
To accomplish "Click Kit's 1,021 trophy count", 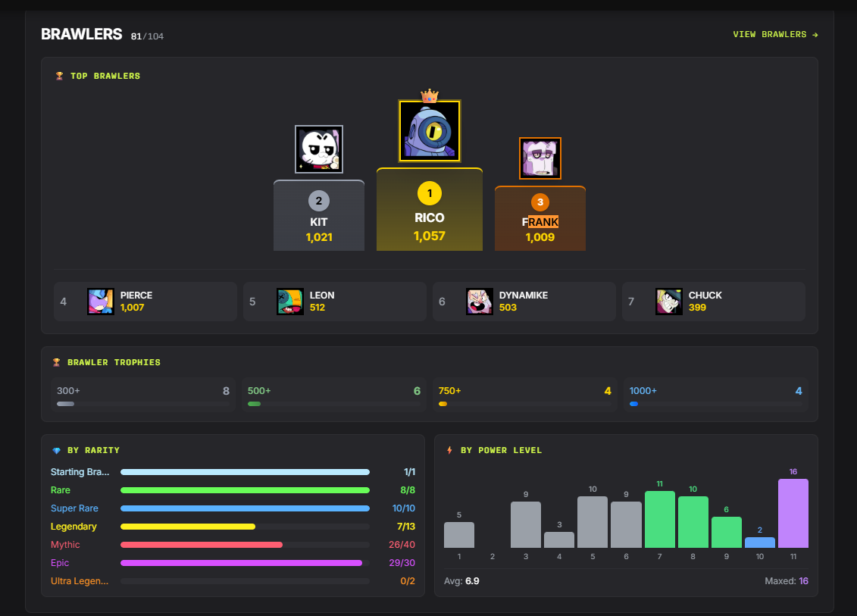I will pyautogui.click(x=319, y=237).
